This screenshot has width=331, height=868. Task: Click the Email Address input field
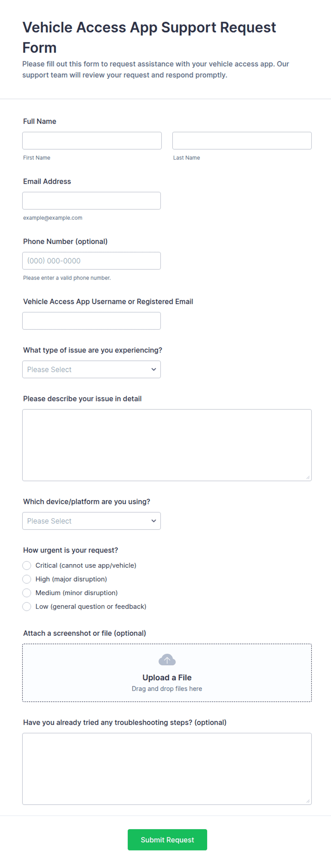pos(91,201)
